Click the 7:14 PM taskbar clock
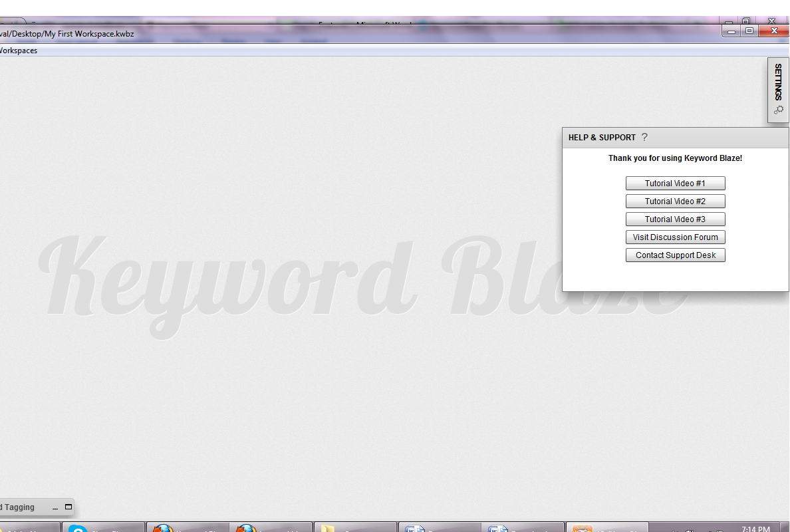The height and width of the screenshot is (532, 790). [x=755, y=529]
